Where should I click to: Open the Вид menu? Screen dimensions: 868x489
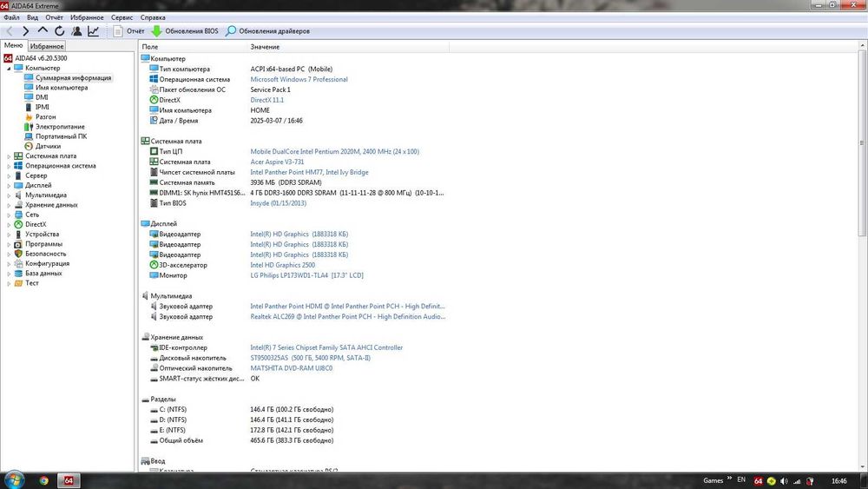coord(33,17)
